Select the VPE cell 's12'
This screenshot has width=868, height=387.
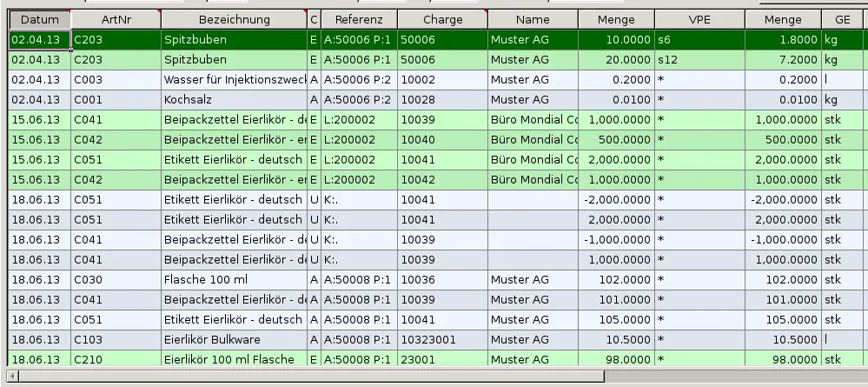click(x=699, y=60)
